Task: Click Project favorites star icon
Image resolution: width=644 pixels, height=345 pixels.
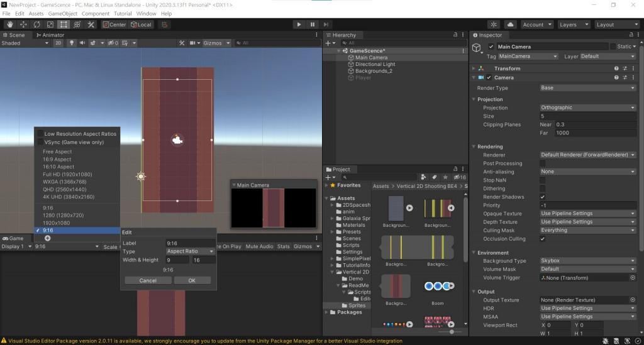Action: click(x=445, y=177)
